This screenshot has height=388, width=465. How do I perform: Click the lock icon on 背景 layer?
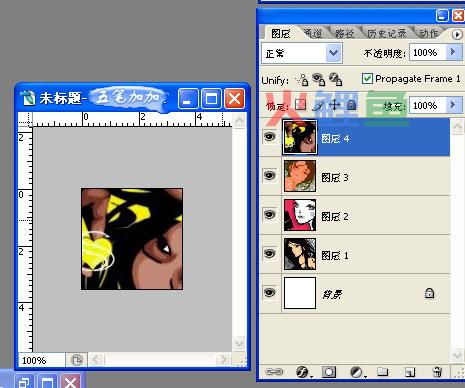430,293
